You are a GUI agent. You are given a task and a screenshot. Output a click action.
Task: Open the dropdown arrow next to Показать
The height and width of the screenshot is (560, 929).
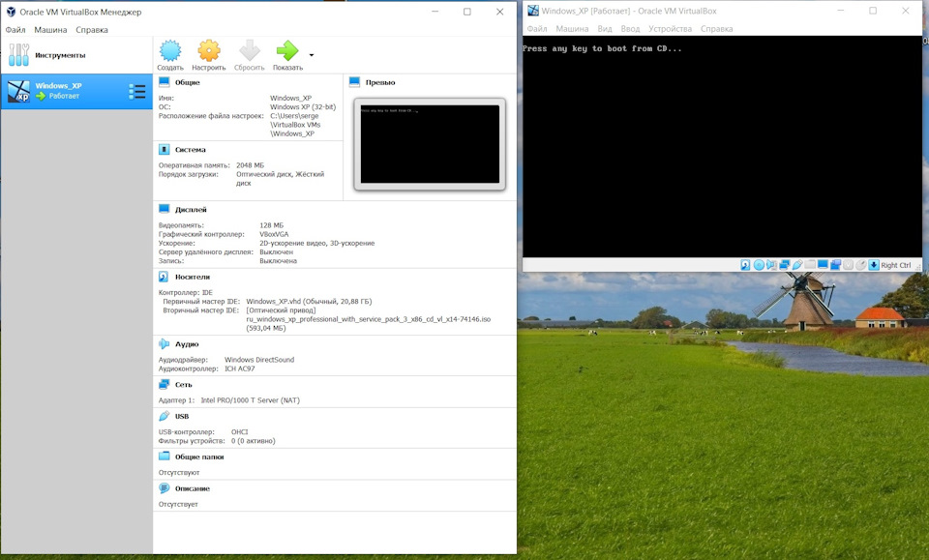point(312,55)
